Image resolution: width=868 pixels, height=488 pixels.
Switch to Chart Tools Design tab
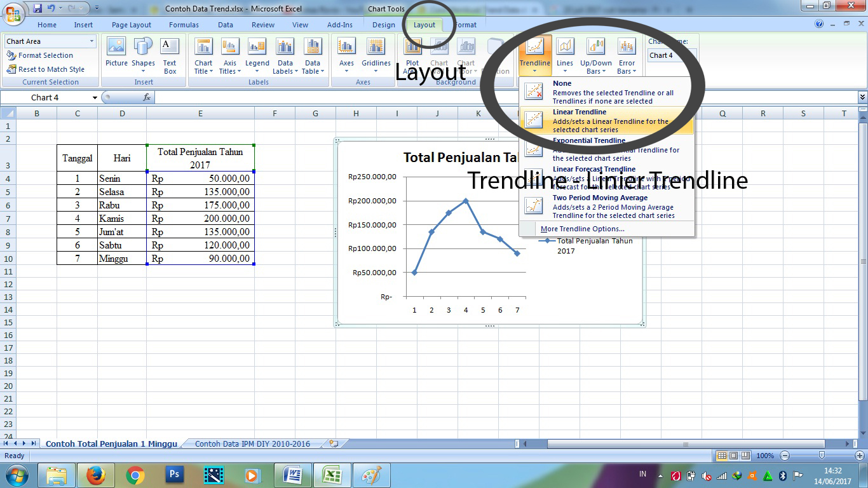tap(384, 25)
